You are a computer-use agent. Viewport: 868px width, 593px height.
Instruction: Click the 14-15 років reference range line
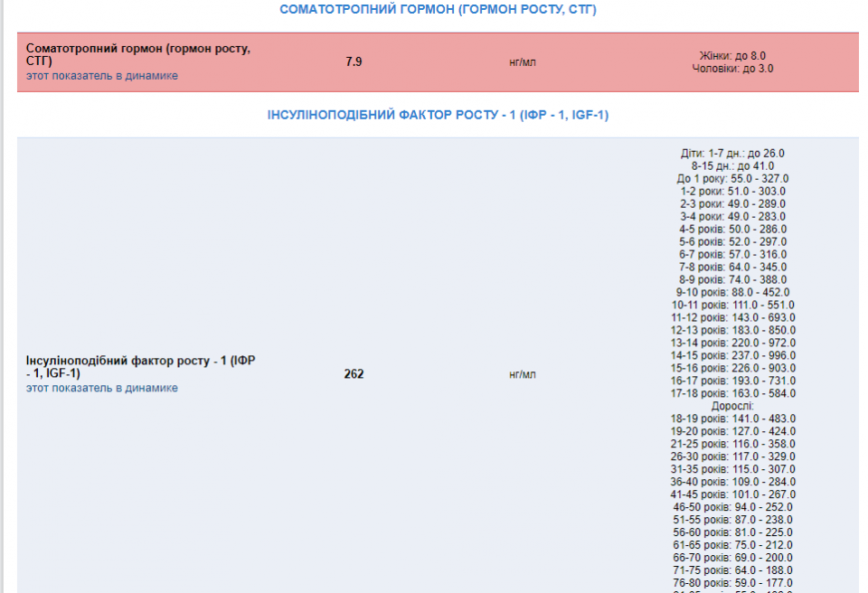732,355
